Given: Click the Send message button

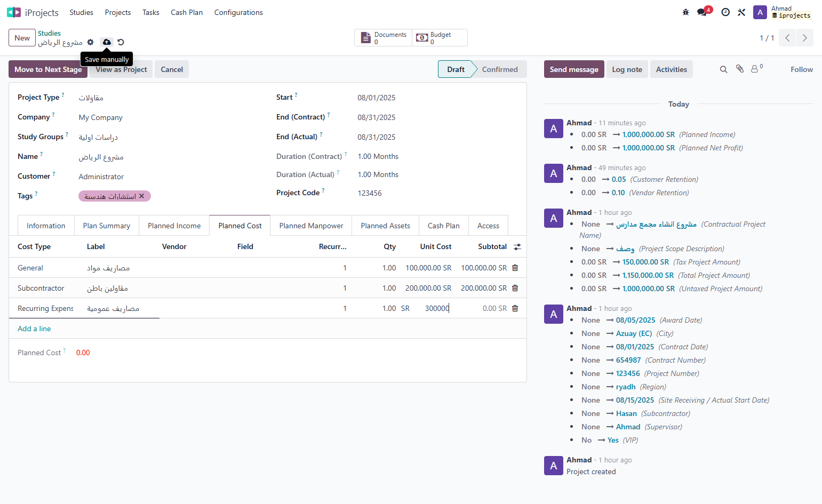Looking at the screenshot, I should (x=574, y=69).
